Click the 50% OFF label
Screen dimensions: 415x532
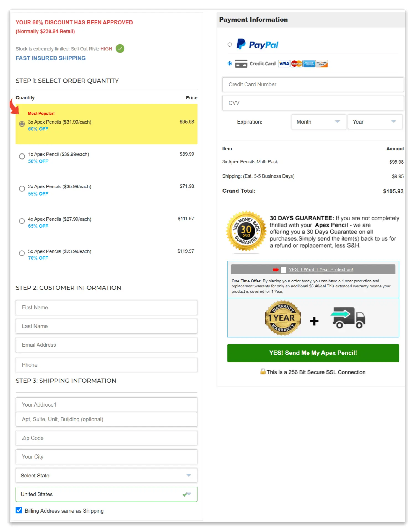pos(38,161)
